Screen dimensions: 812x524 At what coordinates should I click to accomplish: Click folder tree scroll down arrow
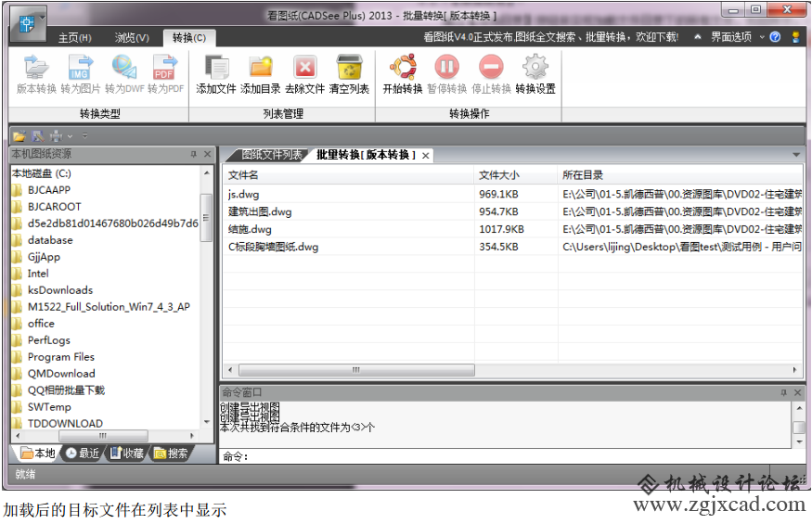click(207, 422)
